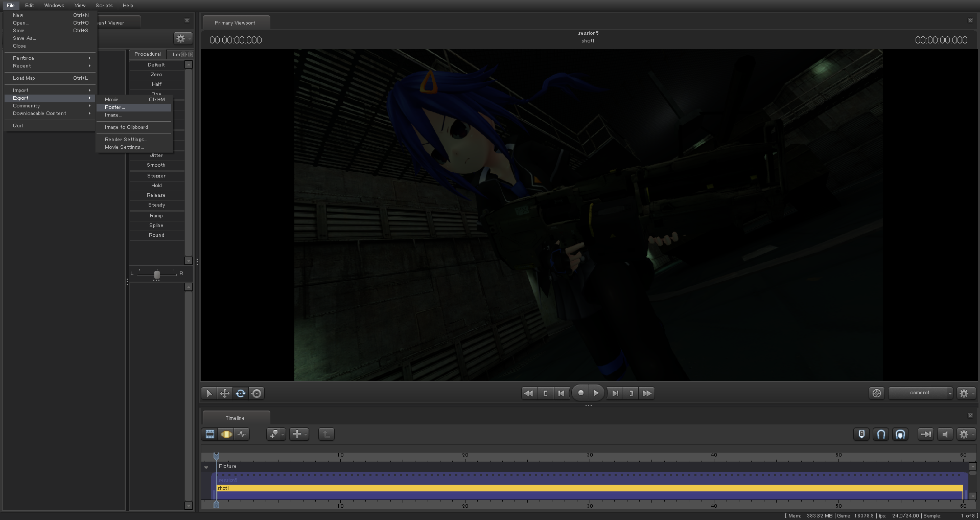
Task: Open the animation set editor gear menu
Action: coord(182,38)
